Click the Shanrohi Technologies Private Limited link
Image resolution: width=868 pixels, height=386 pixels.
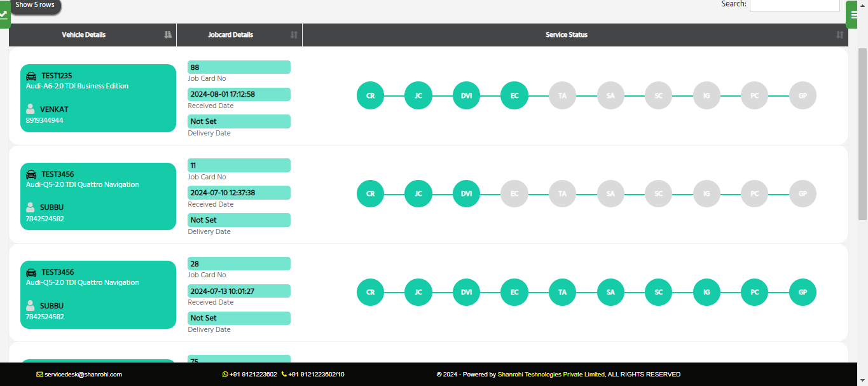click(x=551, y=375)
